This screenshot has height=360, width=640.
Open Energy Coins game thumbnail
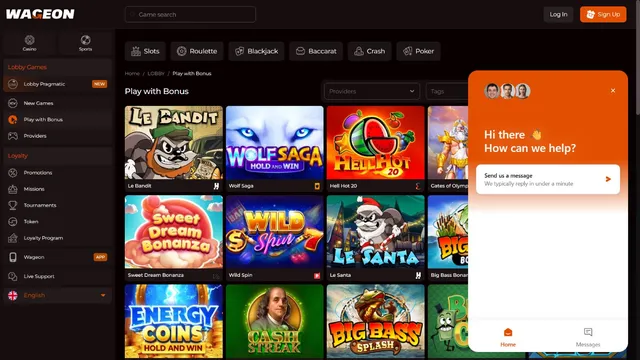pos(174,321)
